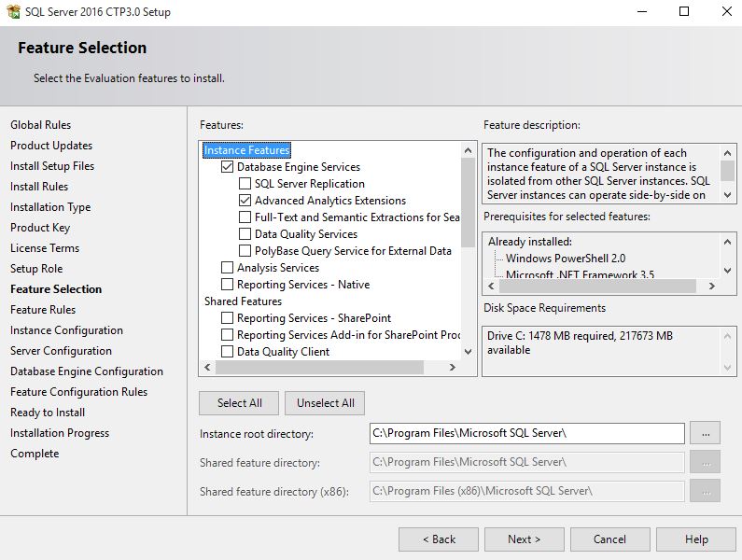Enable Data Quality Client checkbox

[x=227, y=351]
